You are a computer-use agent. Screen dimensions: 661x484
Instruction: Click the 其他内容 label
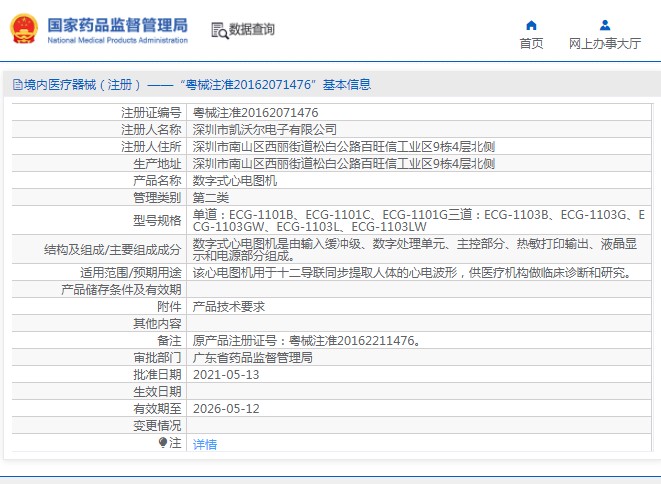click(157, 323)
